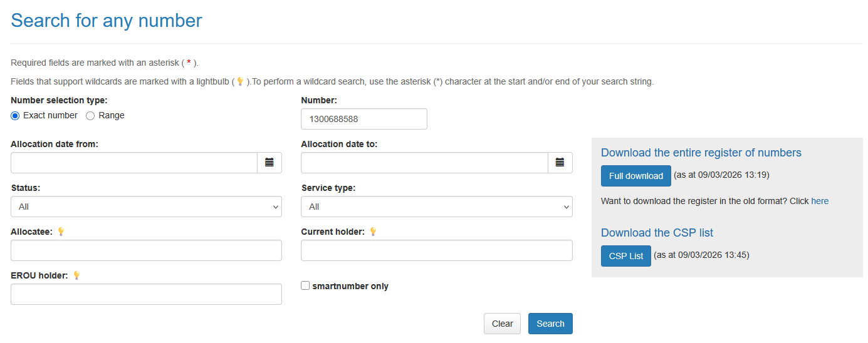This screenshot has width=868, height=343.
Task: Click the lightbulb icon beside EROU holder
Action: pyautogui.click(x=76, y=275)
